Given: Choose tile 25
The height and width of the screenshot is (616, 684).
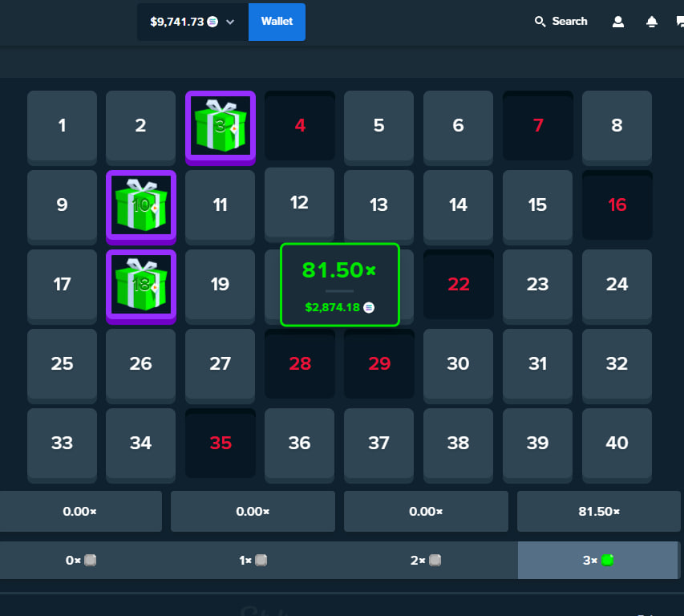Looking at the screenshot, I should click(x=62, y=364).
